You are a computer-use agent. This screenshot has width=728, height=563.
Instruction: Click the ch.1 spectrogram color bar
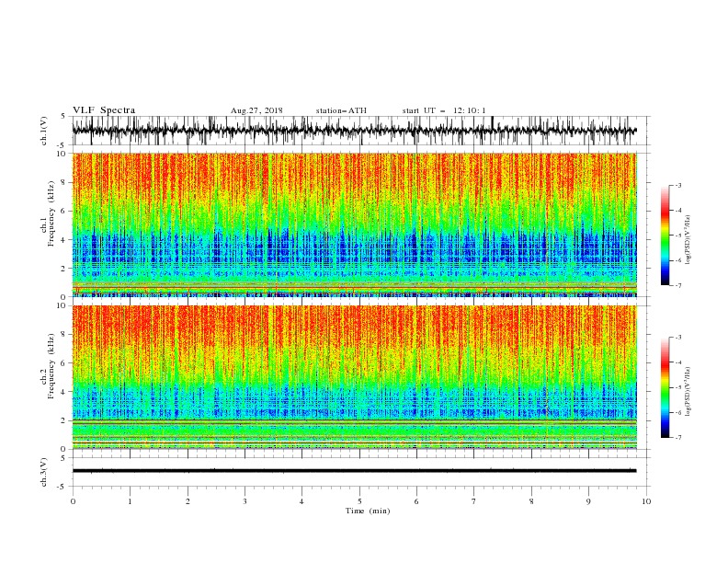click(x=665, y=236)
